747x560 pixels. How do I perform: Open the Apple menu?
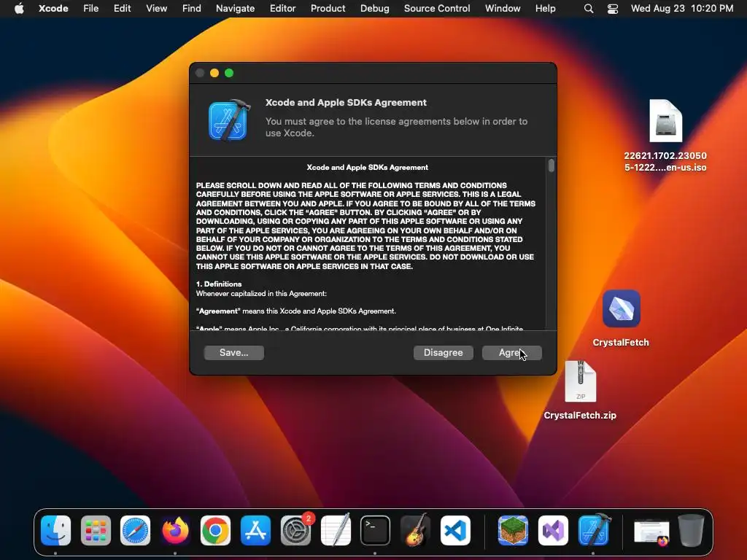[x=19, y=8]
